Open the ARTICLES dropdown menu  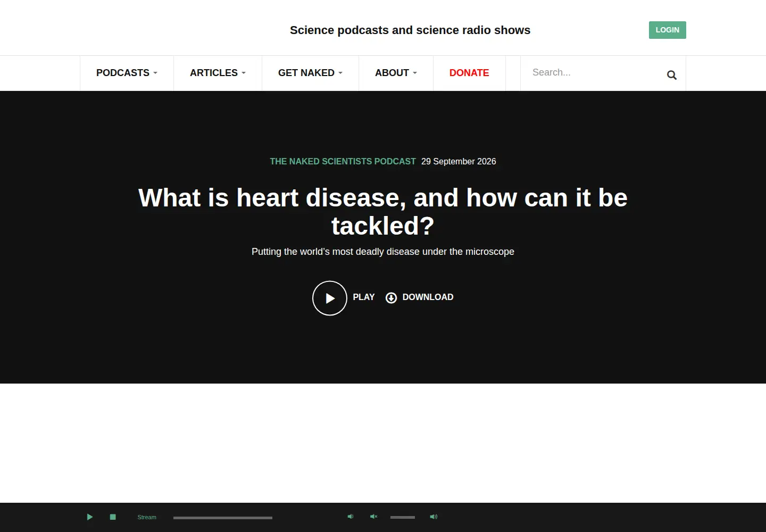coord(218,73)
